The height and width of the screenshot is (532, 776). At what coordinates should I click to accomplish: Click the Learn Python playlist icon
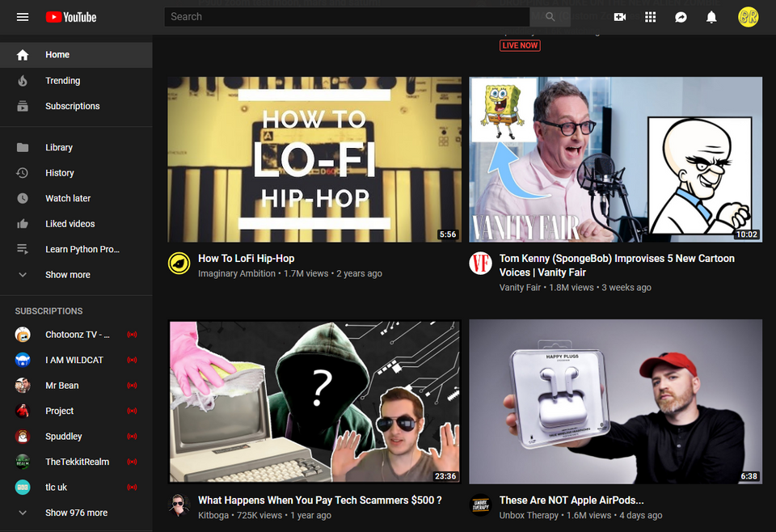23,249
